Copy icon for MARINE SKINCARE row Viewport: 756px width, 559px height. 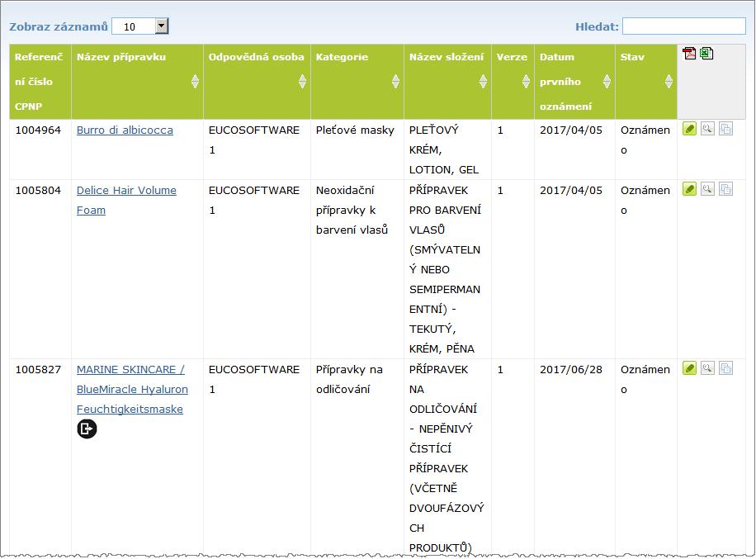[725, 368]
